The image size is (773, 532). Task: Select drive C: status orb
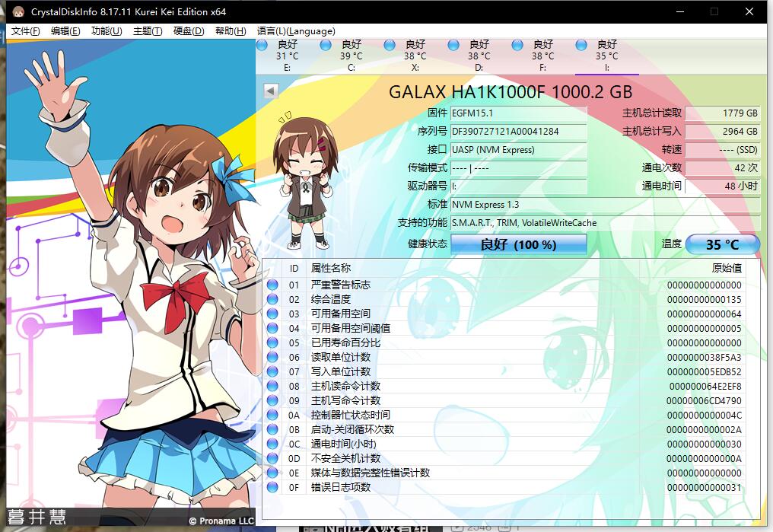(326, 46)
